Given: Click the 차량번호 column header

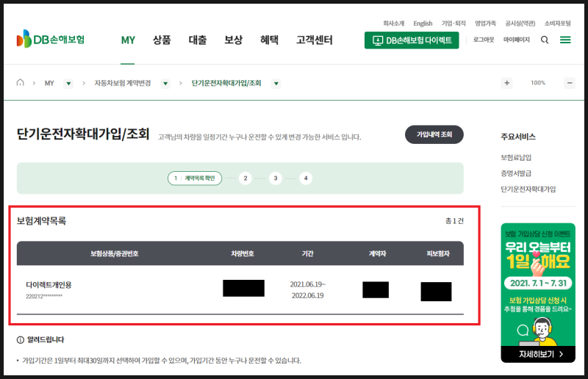Looking at the screenshot, I should coord(243,253).
